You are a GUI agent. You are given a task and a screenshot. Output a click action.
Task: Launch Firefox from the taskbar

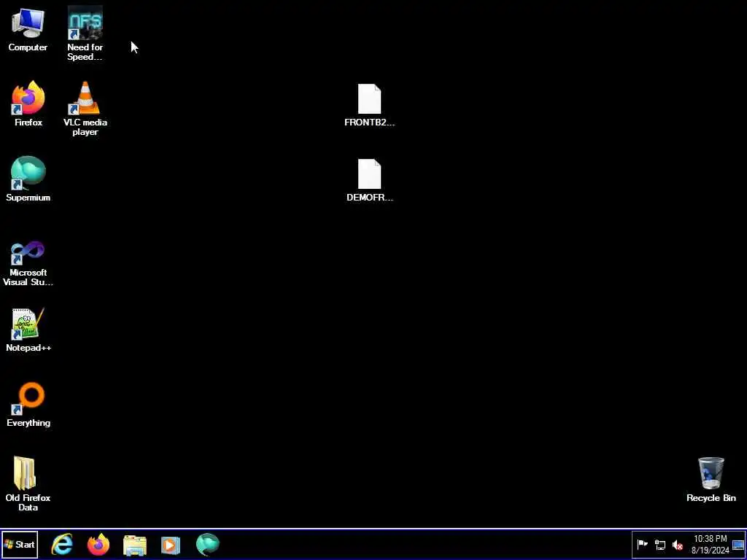pyautogui.click(x=98, y=544)
